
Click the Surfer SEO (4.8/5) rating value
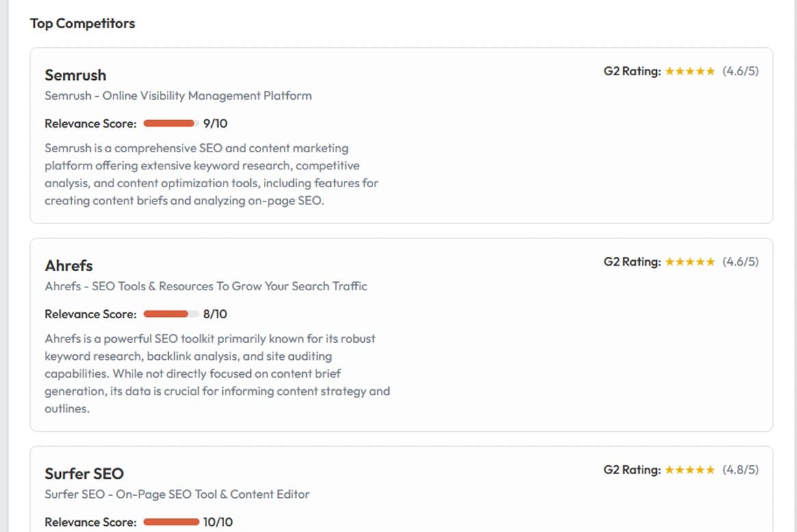point(740,470)
